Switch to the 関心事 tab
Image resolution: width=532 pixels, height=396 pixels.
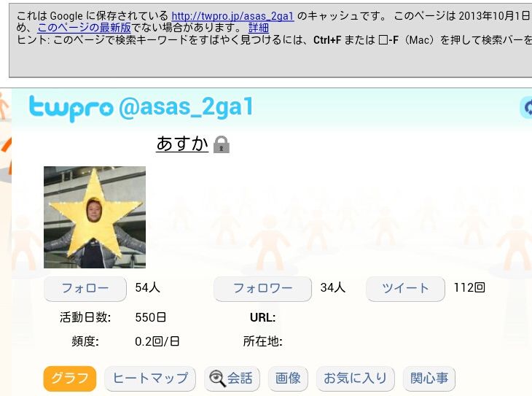[x=429, y=378]
